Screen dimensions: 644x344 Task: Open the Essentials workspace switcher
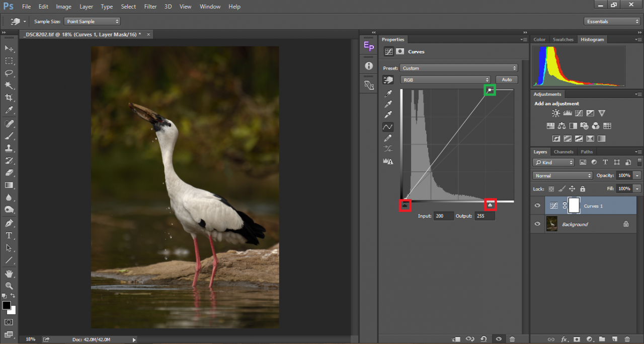(x=612, y=21)
